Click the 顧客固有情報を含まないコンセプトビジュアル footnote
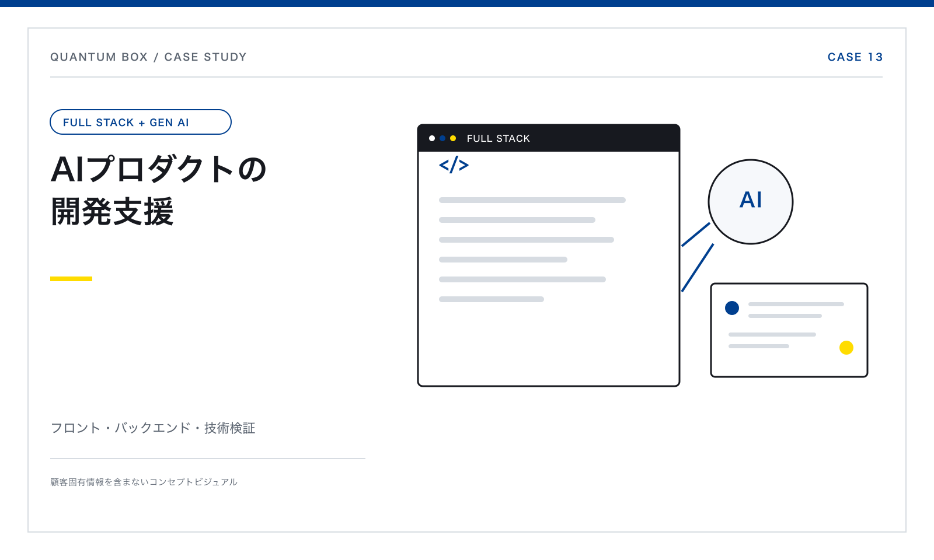This screenshot has height=560, width=934. click(144, 482)
